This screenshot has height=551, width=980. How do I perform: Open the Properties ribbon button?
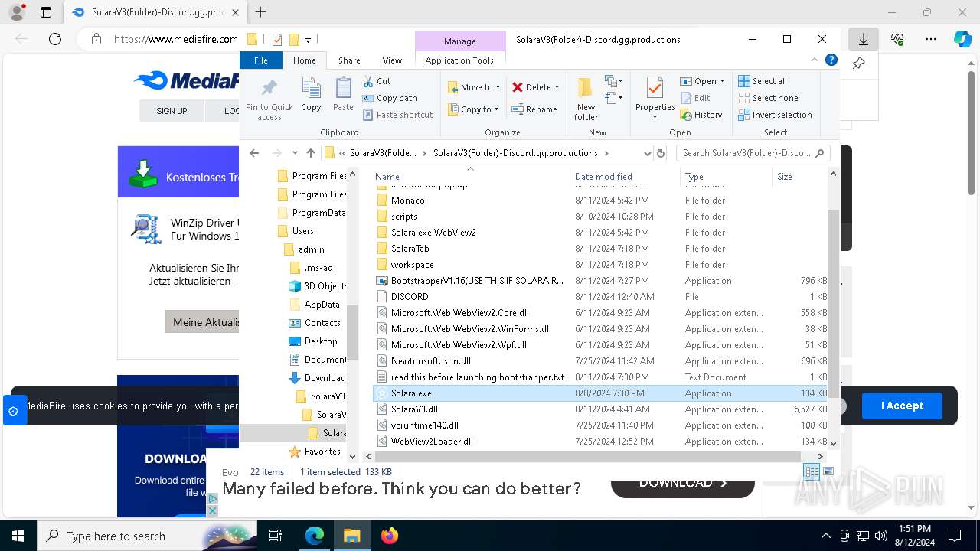coord(655,97)
